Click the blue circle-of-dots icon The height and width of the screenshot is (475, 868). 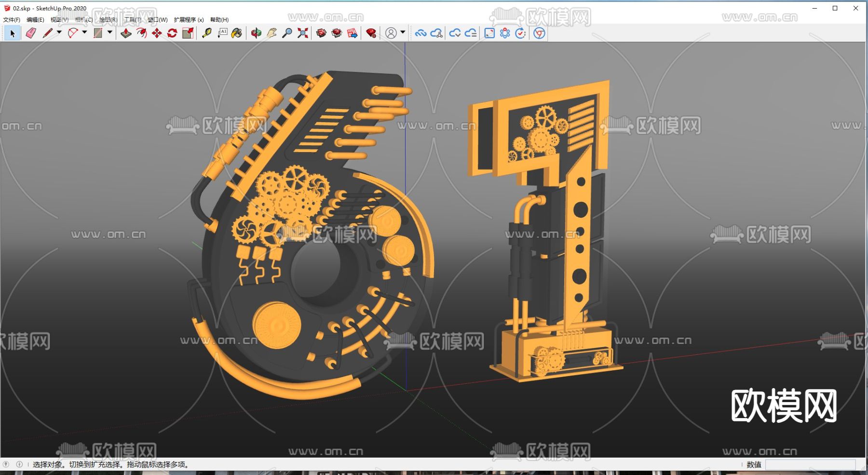point(505,33)
